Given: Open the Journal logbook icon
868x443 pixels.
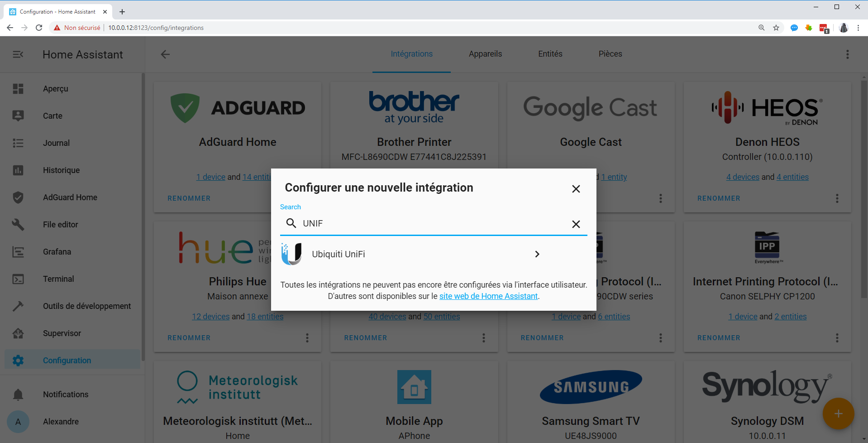Looking at the screenshot, I should pos(18,143).
